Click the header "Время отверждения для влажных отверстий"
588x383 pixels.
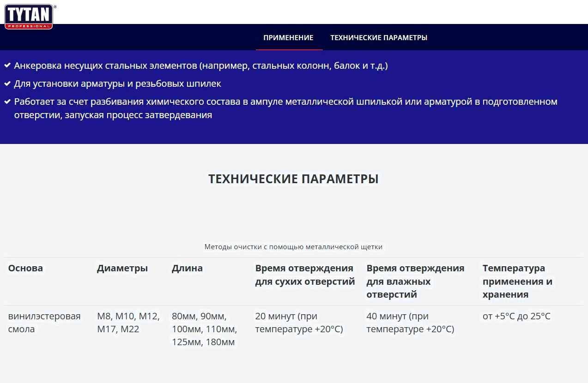tap(415, 281)
